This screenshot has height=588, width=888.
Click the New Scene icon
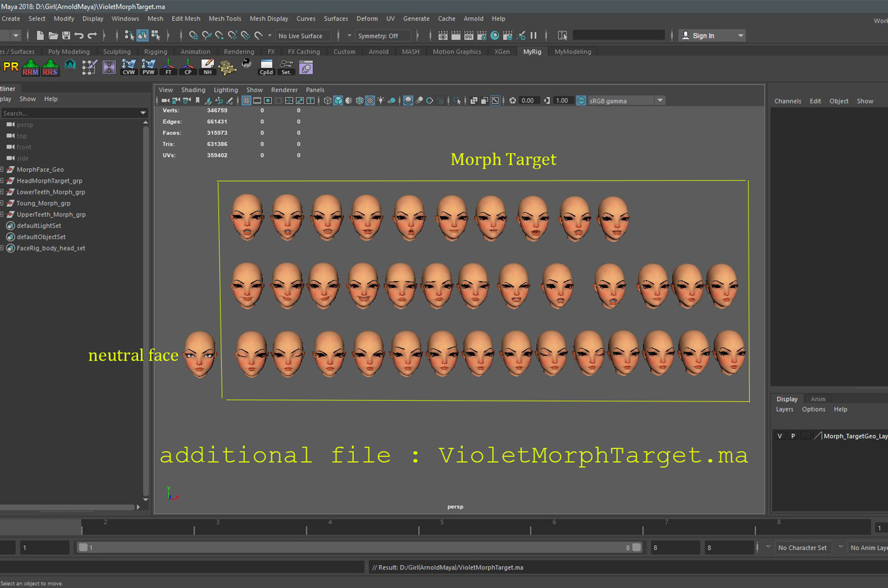[x=40, y=36]
